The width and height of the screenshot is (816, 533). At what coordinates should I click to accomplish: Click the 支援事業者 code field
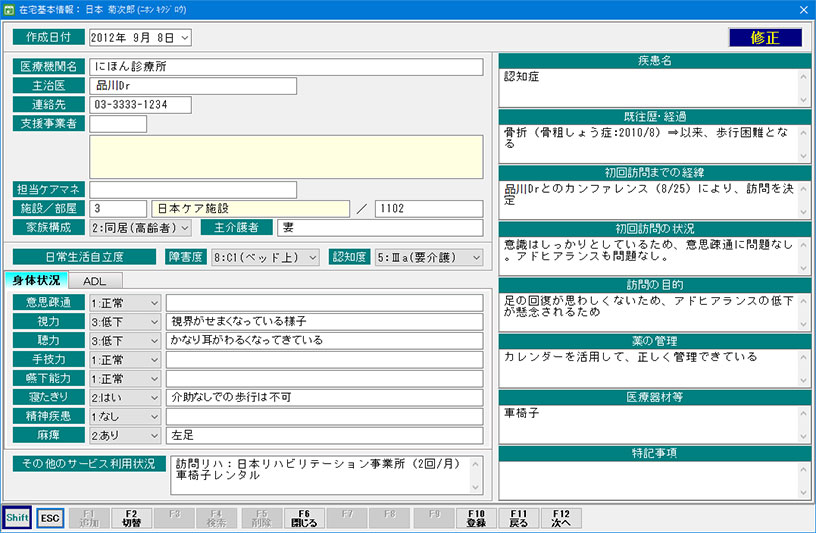point(118,124)
